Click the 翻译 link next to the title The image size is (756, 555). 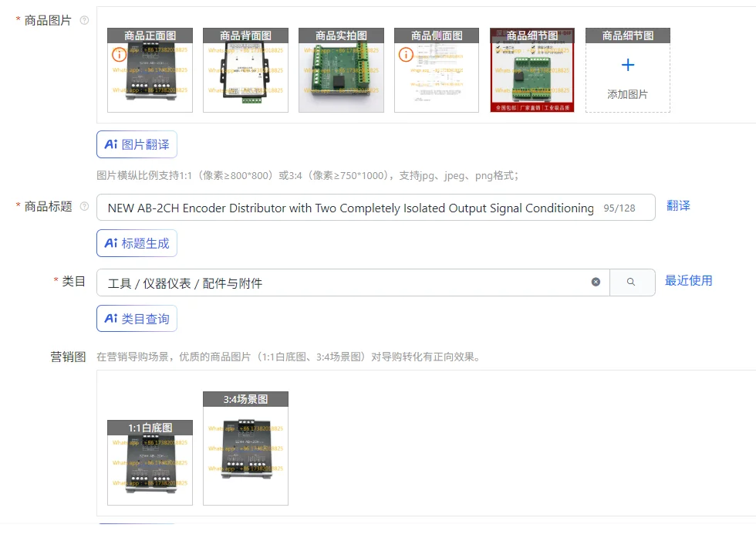(678, 205)
